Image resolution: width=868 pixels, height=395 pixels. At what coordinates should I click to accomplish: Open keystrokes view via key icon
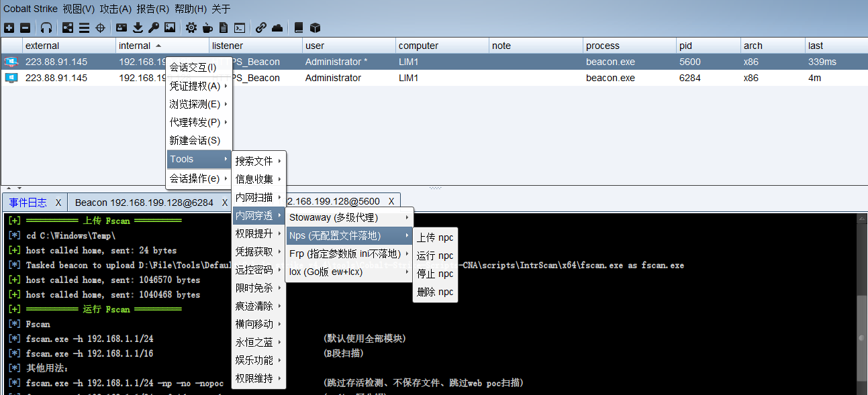[x=154, y=27]
